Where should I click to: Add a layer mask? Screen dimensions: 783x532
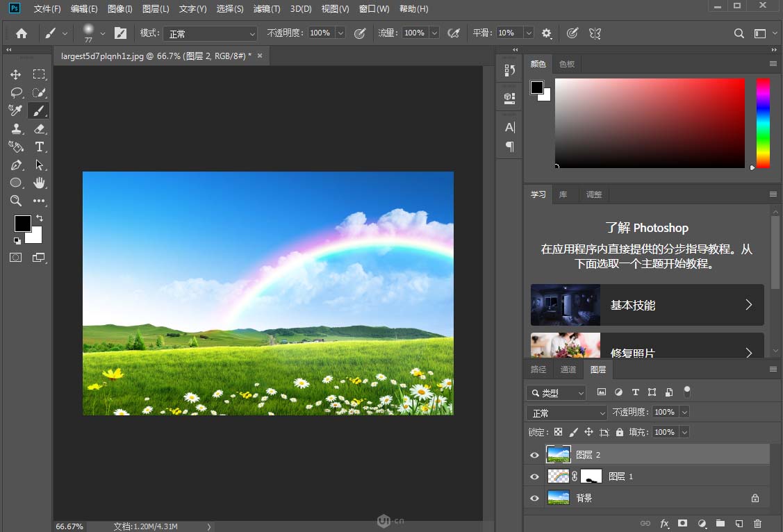pyautogui.click(x=683, y=523)
